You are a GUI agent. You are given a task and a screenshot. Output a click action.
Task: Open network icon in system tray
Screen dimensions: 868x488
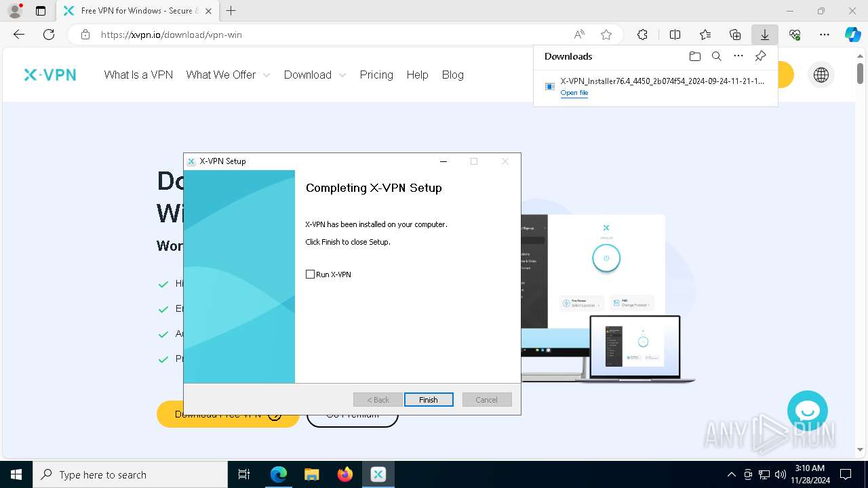764,474
